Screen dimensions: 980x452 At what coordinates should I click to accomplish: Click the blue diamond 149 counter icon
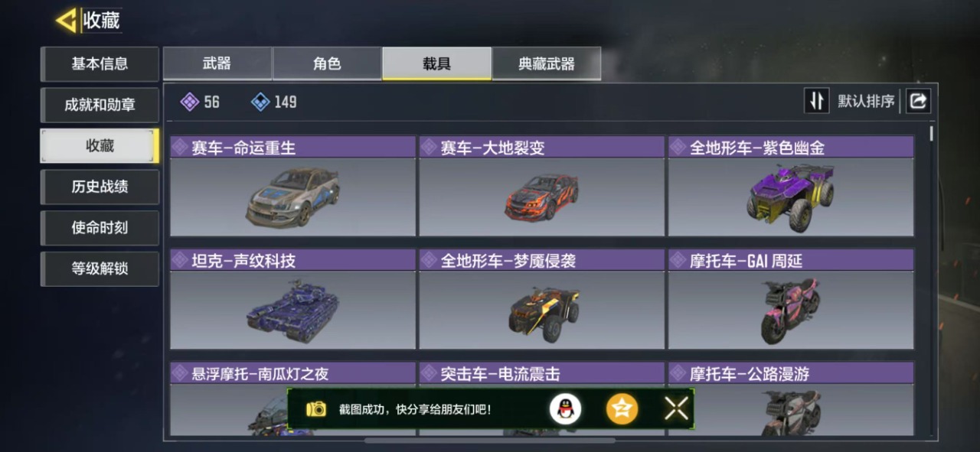260,102
